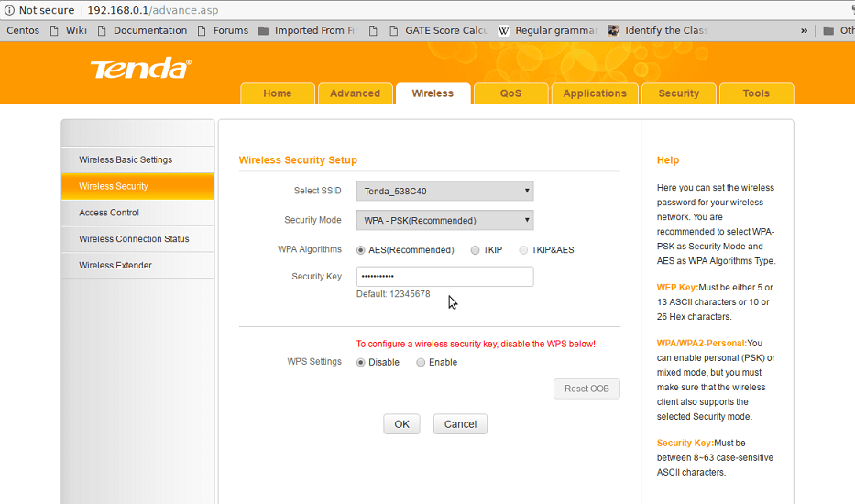Click the WEP Key help label
The width and height of the screenshot is (855, 504).
677,288
